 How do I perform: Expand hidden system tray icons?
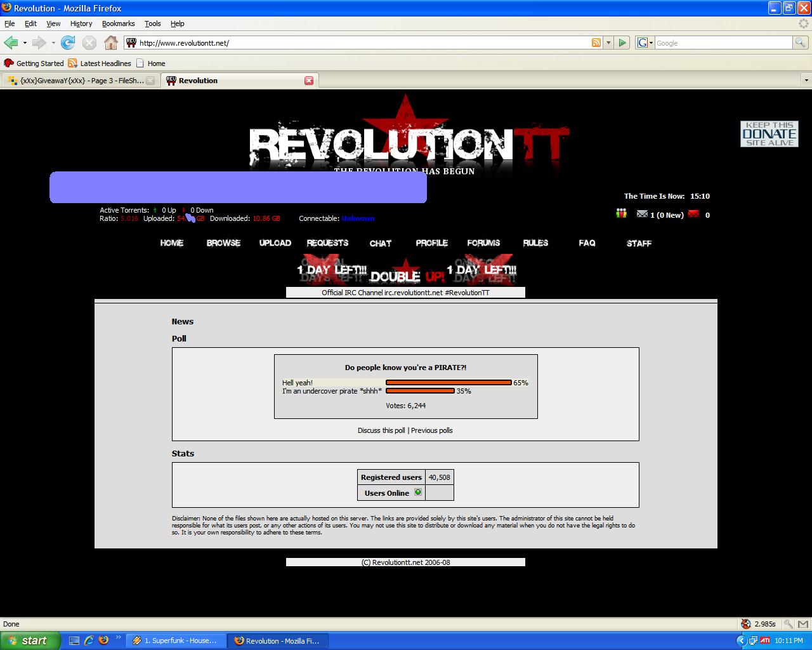click(741, 640)
